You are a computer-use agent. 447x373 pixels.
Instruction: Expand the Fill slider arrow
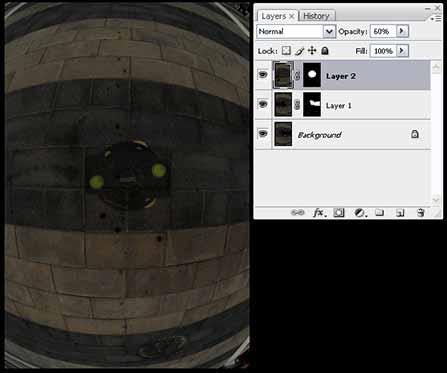point(402,51)
